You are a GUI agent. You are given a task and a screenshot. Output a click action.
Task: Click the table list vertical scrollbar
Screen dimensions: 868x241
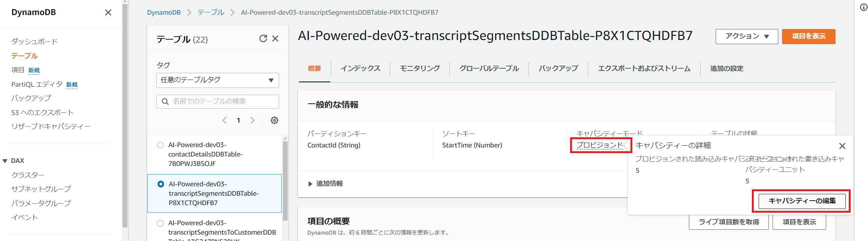click(x=285, y=181)
